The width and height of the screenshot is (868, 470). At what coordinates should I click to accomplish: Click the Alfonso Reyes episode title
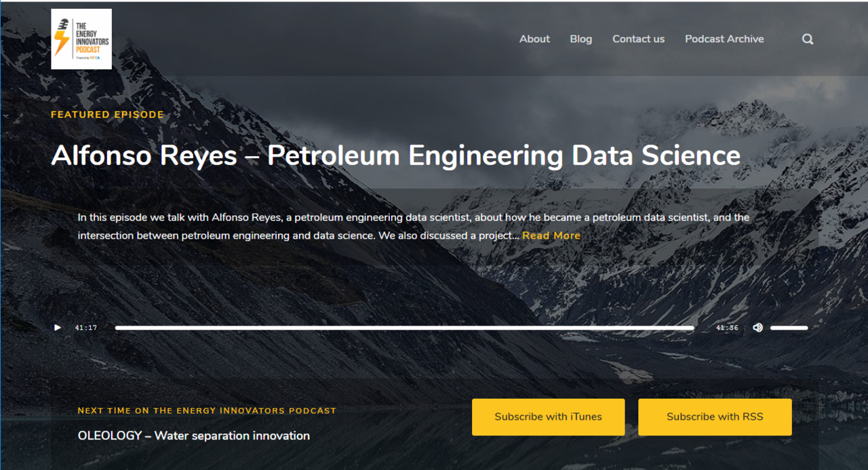(x=395, y=155)
